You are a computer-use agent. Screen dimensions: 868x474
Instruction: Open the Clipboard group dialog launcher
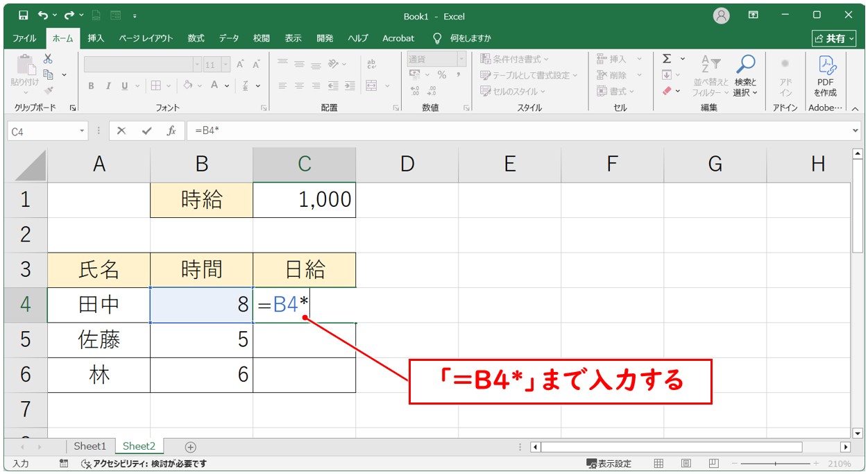73,108
